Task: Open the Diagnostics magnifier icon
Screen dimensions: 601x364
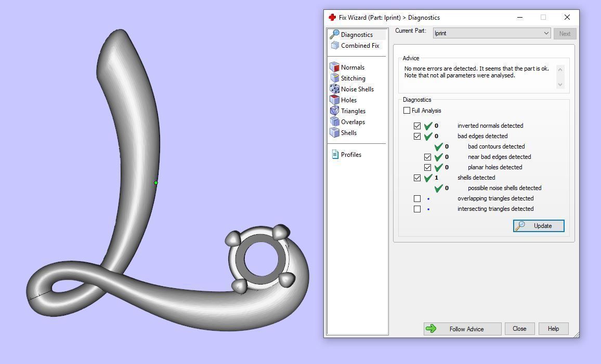Action: pyautogui.click(x=335, y=34)
